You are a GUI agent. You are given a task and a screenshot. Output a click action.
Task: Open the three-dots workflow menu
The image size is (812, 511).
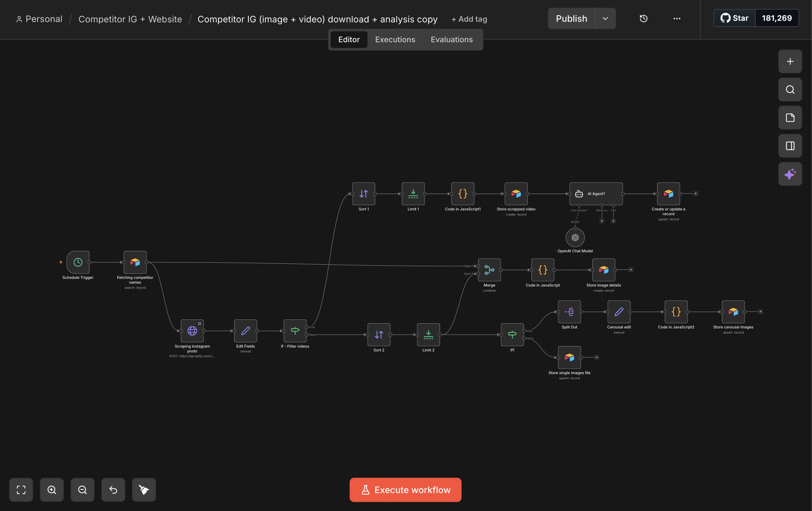677,19
